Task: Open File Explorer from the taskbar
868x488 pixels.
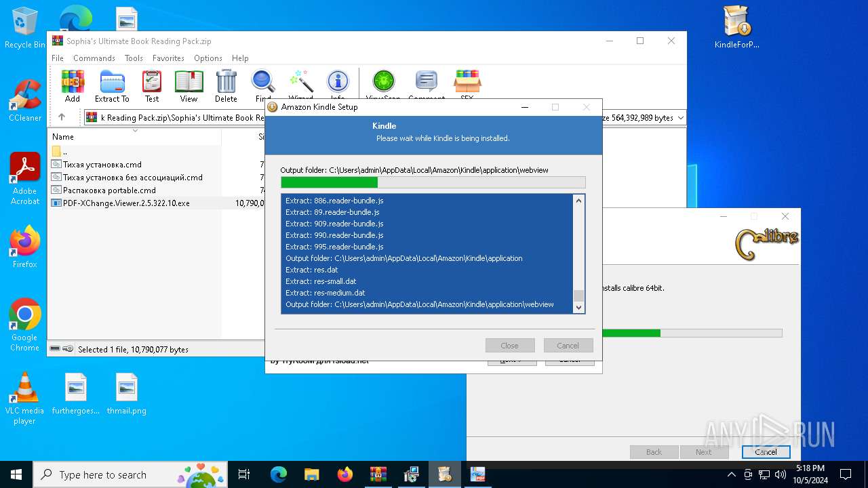Action: pyautogui.click(x=311, y=474)
